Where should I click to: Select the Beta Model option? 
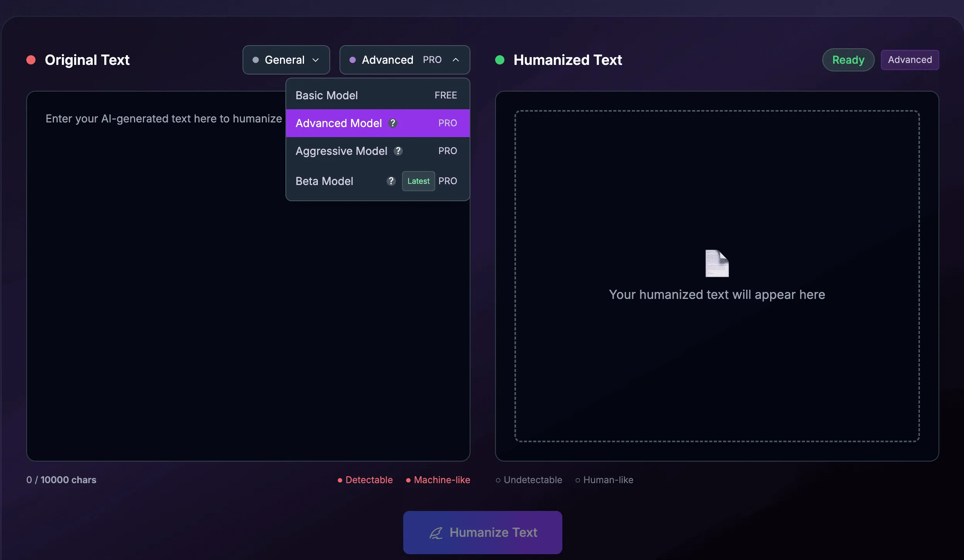click(378, 181)
